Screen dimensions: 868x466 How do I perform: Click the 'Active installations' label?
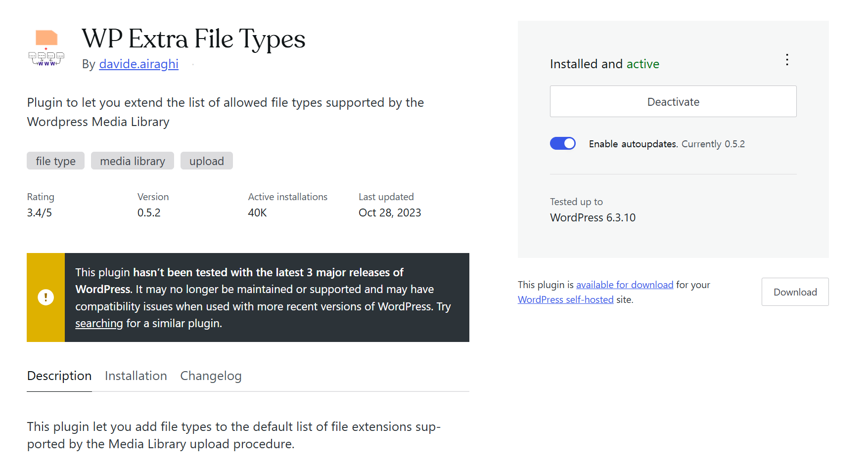(288, 197)
